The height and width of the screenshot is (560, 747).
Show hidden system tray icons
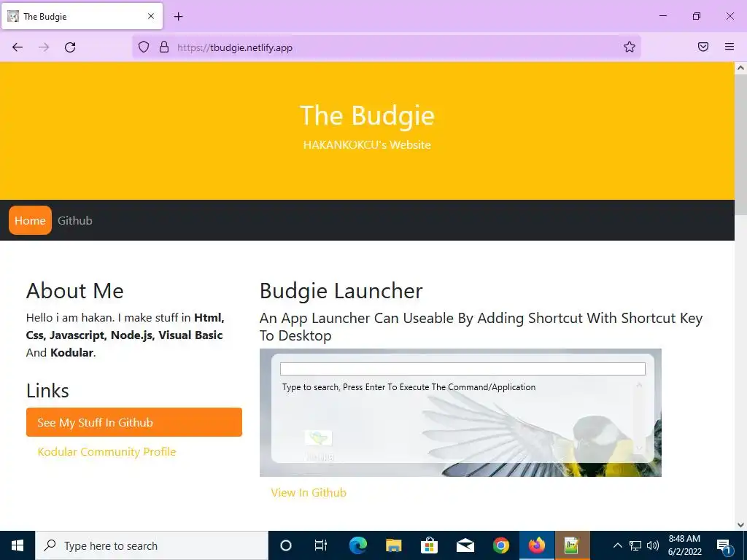(x=617, y=545)
